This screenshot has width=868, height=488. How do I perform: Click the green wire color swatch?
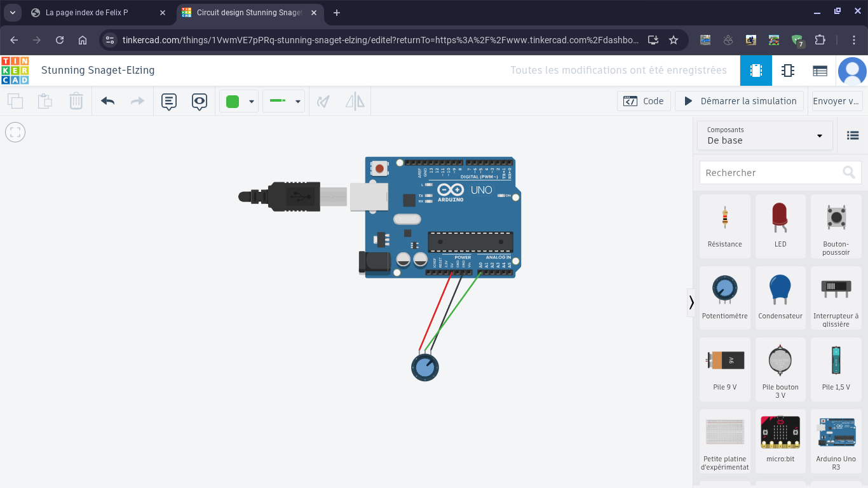coord(233,102)
